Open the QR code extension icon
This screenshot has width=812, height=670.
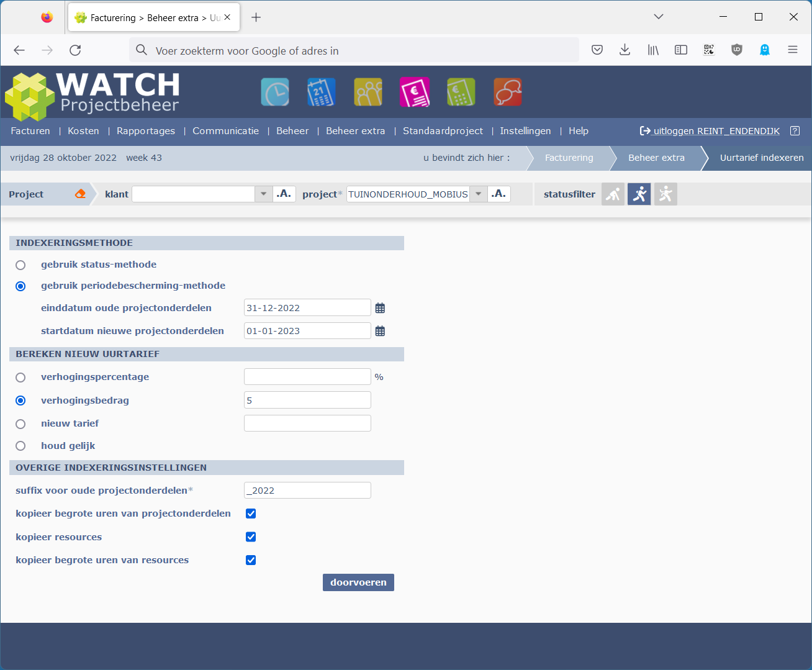tap(709, 50)
